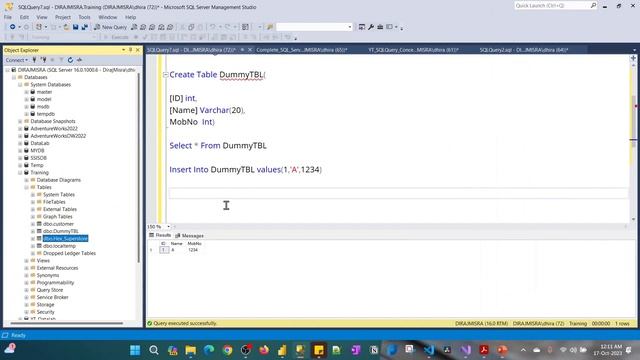Expand the dbo.DummyTBL table node
The width and height of the screenshot is (640, 360).
click(x=33, y=231)
